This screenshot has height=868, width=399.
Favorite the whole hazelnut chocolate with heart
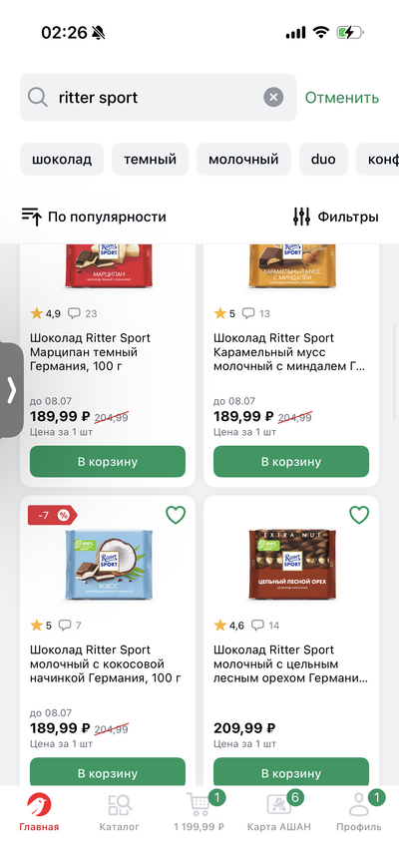coord(359,515)
